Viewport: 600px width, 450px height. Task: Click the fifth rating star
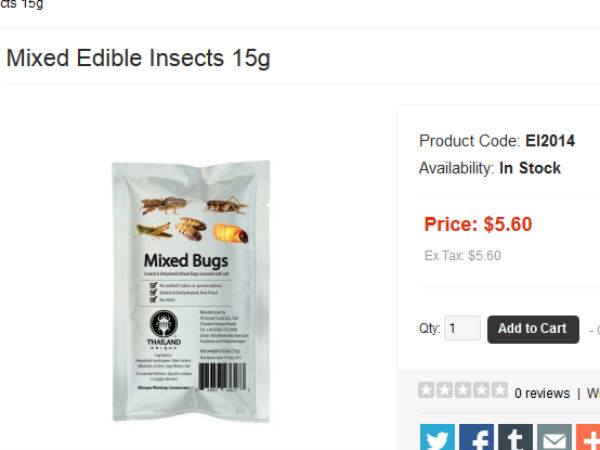tap(499, 391)
